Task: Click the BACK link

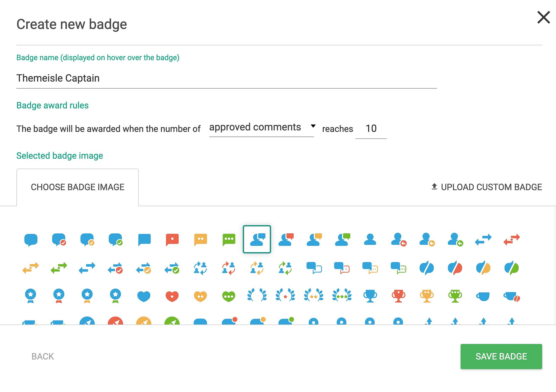Action: click(x=42, y=356)
